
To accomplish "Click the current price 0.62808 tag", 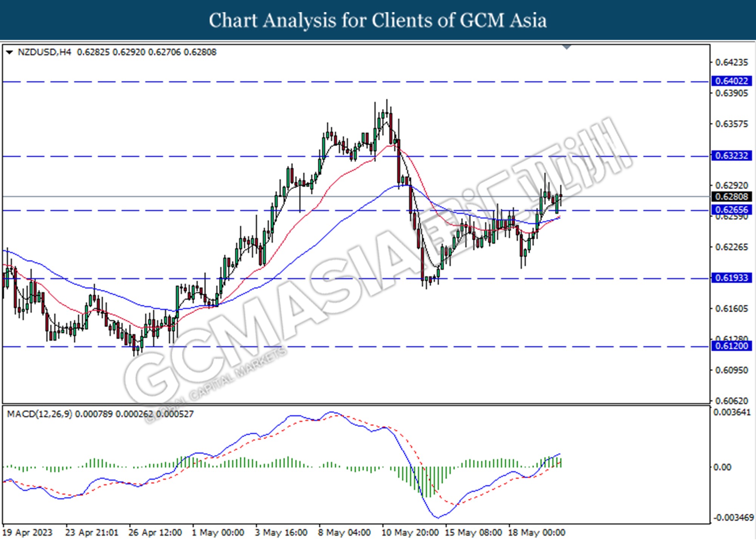I will [731, 197].
